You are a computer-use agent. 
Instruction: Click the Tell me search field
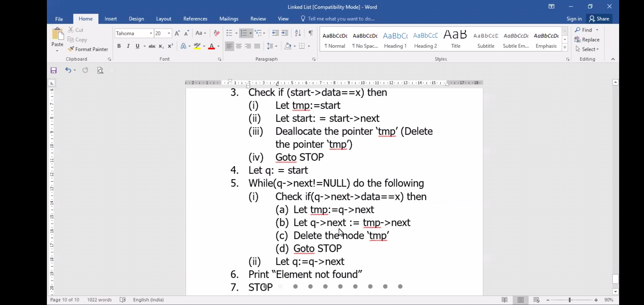click(341, 19)
